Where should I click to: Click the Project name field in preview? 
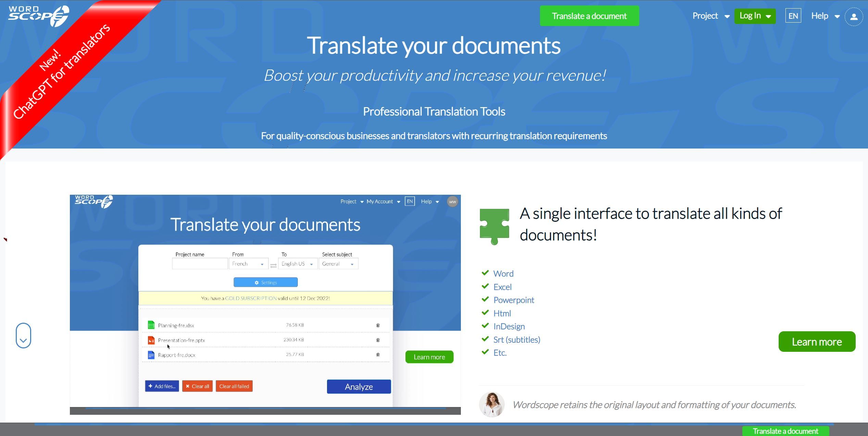pos(200,264)
